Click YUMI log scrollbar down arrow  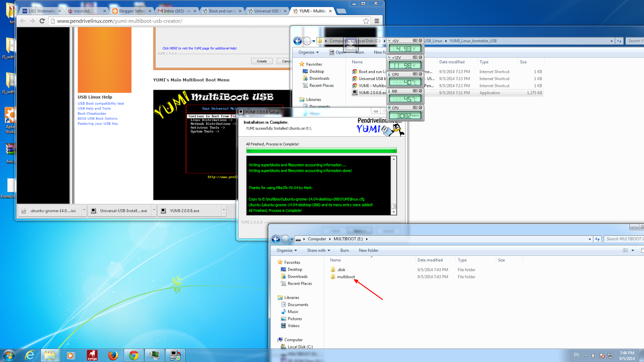point(394,212)
